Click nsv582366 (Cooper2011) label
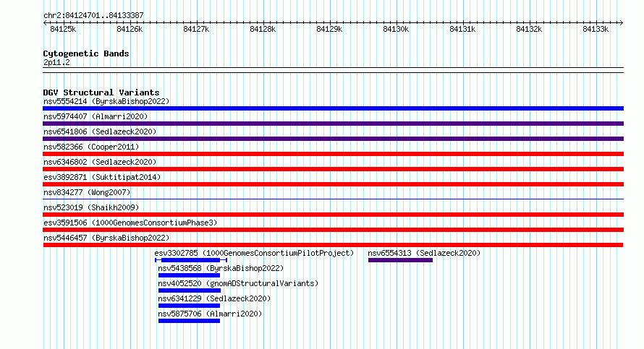Screen dimensions: 644x349 (x=91, y=147)
